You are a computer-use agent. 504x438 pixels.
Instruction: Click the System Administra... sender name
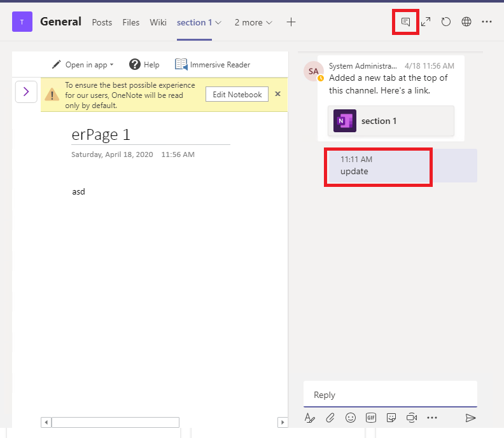pyautogui.click(x=363, y=66)
